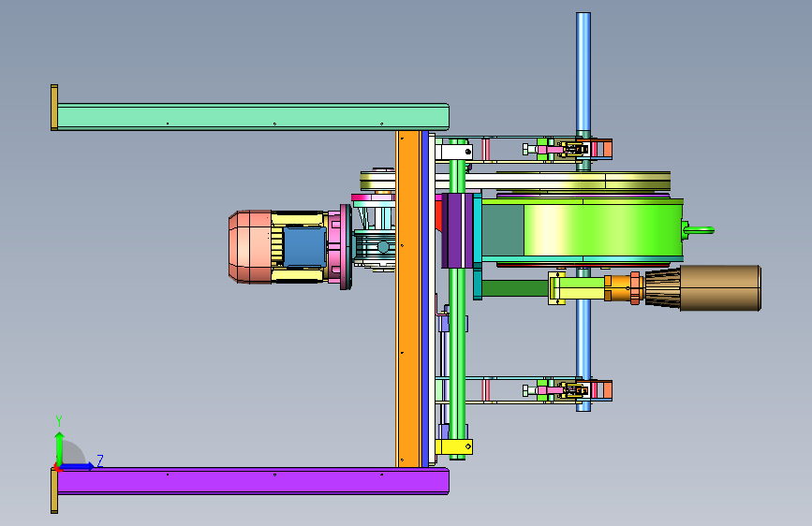Click the Z axis label
This screenshot has width=812, height=526.
[x=100, y=460]
